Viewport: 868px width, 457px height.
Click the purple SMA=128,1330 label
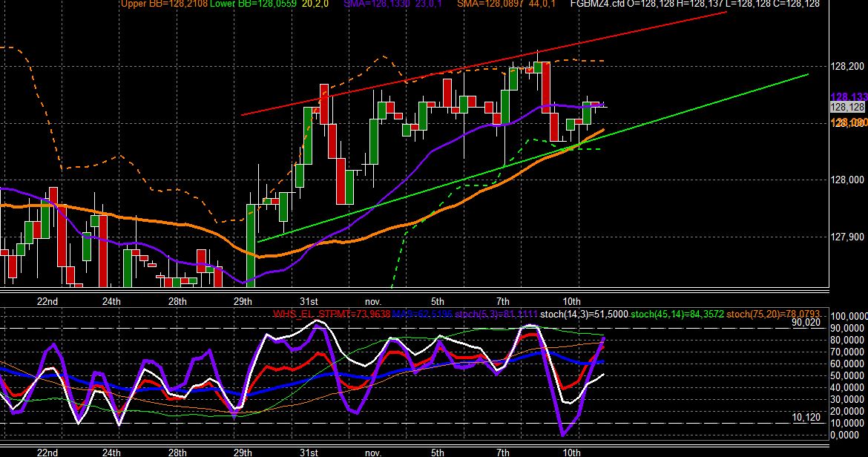coord(377,4)
